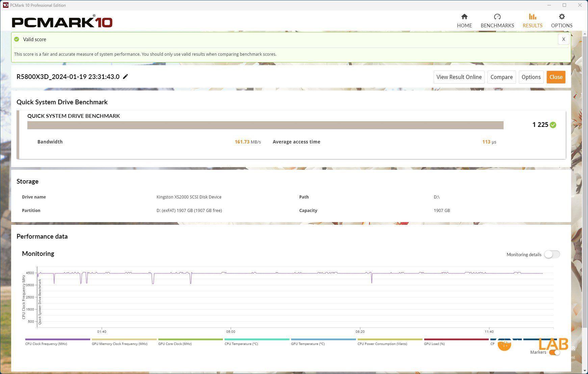
Task: Click the orange Close button
Action: [556, 77]
